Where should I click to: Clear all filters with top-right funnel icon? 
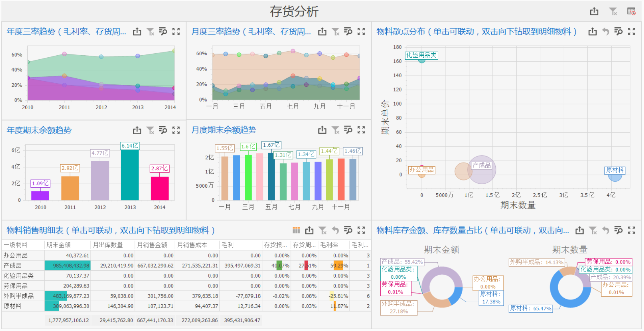coord(612,11)
